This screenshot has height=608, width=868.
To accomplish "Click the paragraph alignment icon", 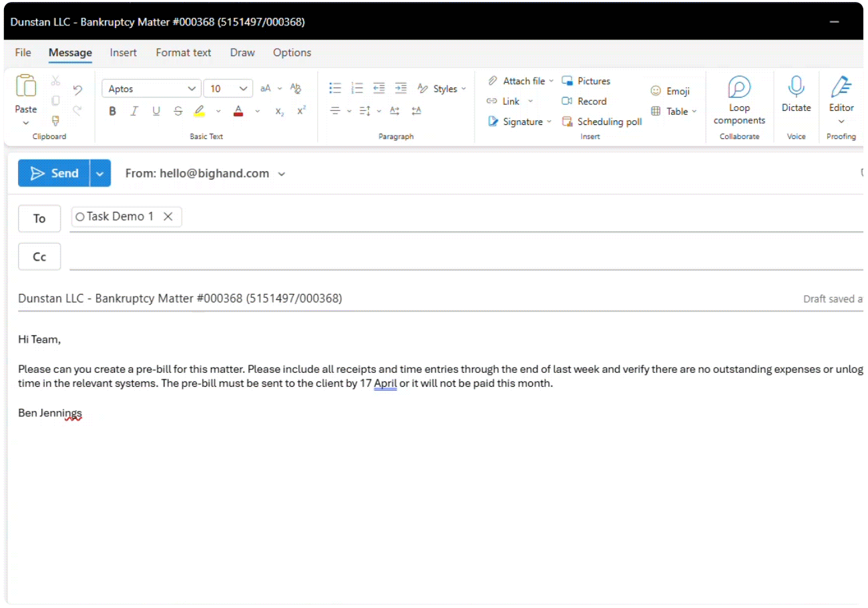I will [335, 111].
